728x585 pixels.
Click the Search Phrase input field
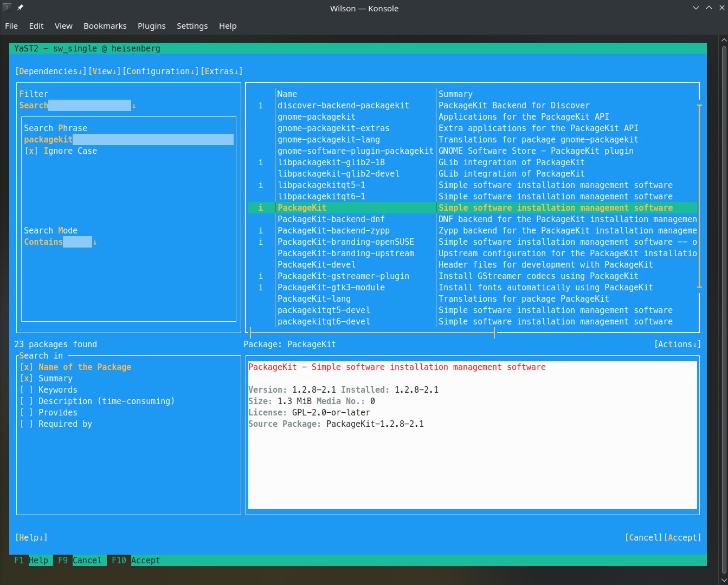coord(128,140)
